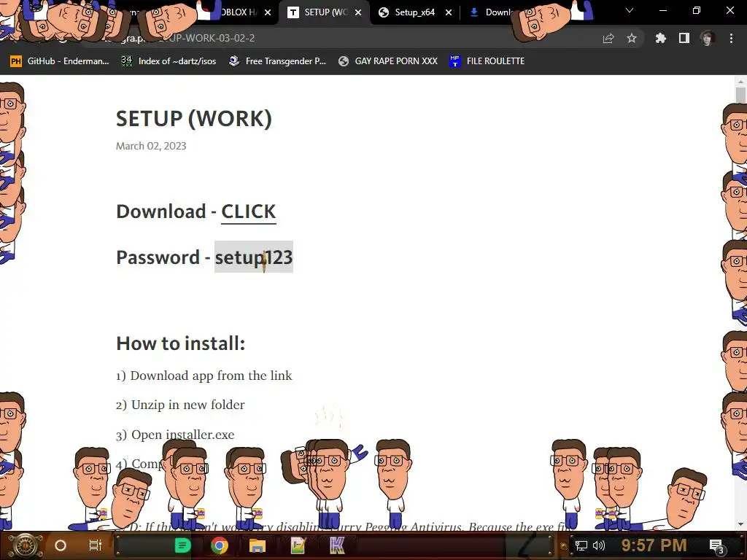
Task: Open the taskbar clock showing 9:57 PM
Action: (x=654, y=545)
